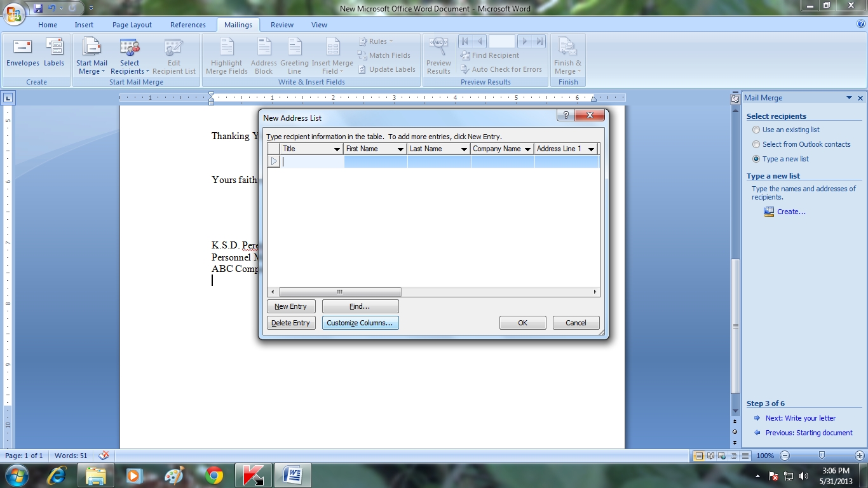Click the Save icon in Quick Access

click(38, 8)
